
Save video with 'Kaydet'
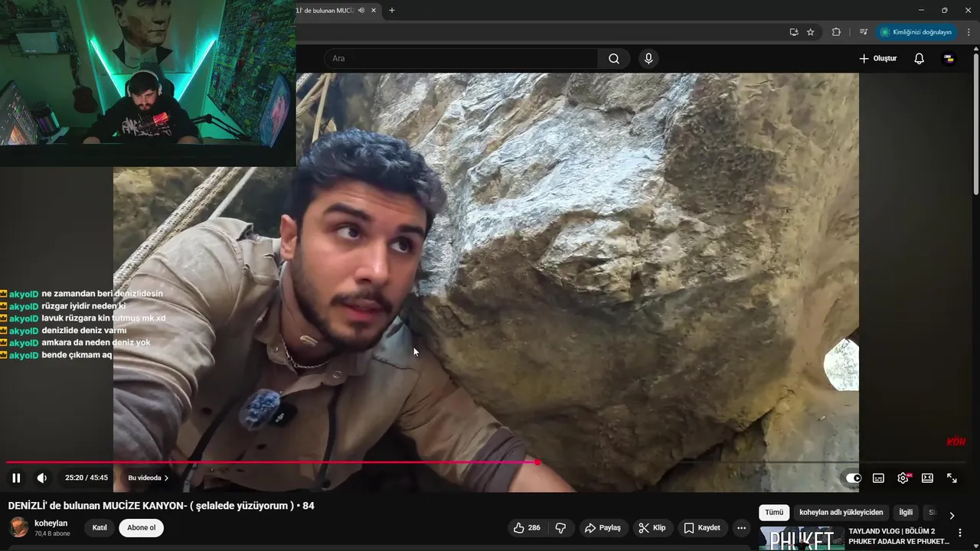click(702, 528)
